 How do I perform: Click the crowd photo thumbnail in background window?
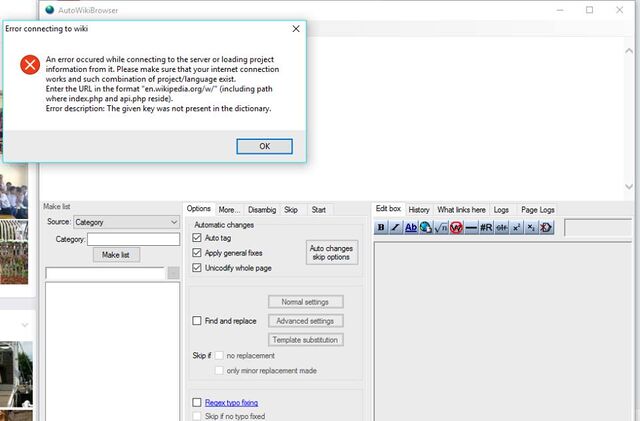(x=14, y=191)
